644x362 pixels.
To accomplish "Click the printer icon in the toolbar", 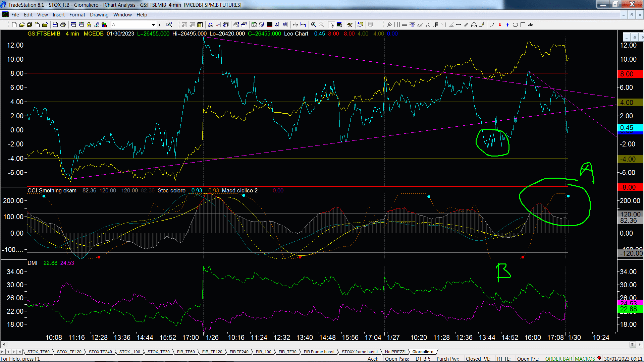I will (x=63, y=25).
